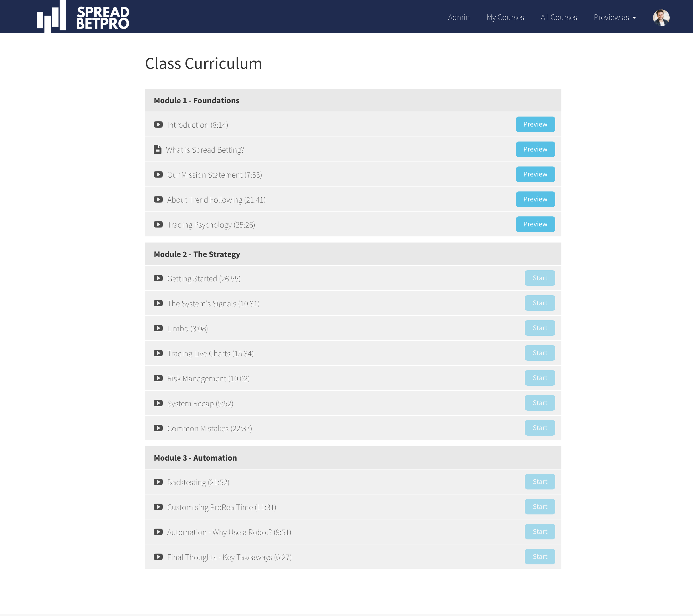The image size is (693, 616).
Task: Start the Common Mistakes lecture
Action: click(x=539, y=428)
